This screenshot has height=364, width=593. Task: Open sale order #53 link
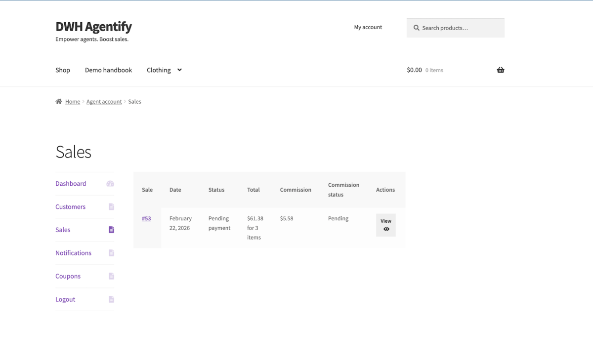146,218
